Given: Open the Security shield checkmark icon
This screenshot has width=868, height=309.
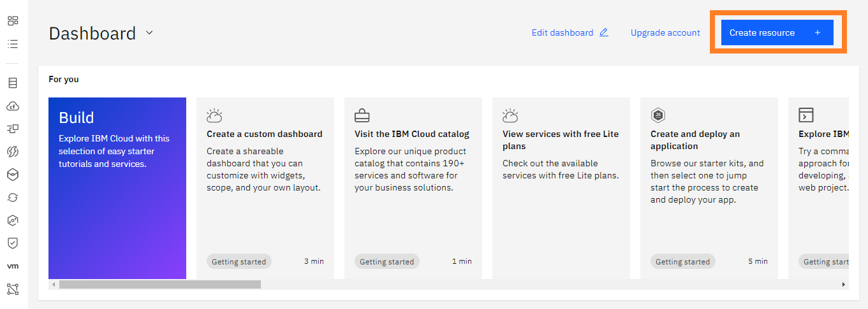Looking at the screenshot, I should point(13,243).
